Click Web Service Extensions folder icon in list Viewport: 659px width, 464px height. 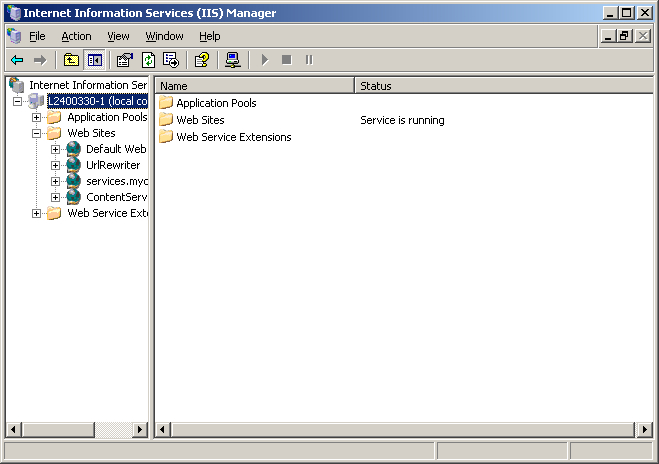point(166,137)
